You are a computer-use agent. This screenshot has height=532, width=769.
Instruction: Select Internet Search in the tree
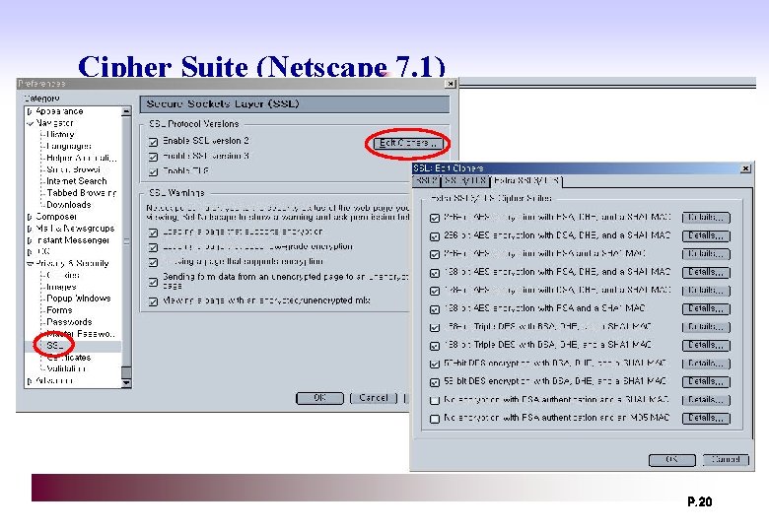point(76,181)
